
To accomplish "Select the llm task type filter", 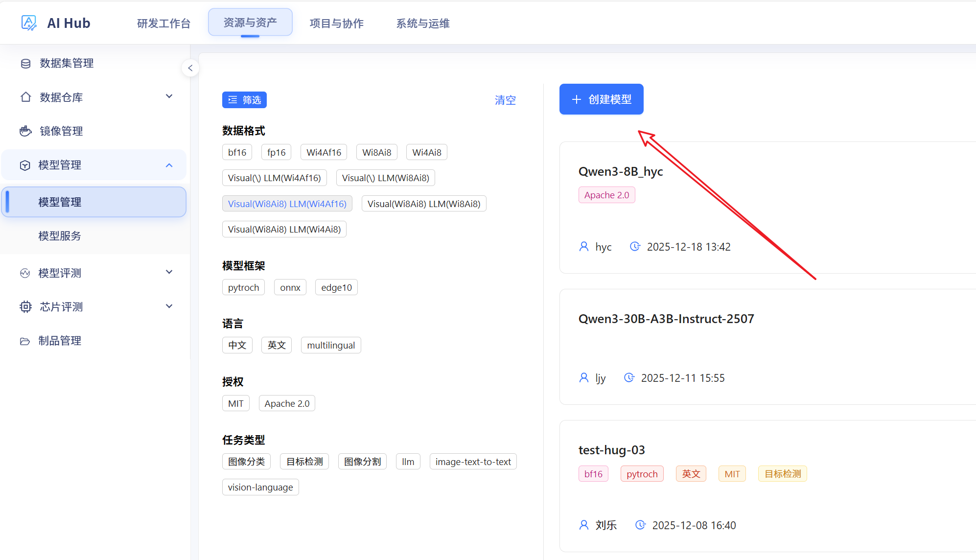I will [408, 462].
